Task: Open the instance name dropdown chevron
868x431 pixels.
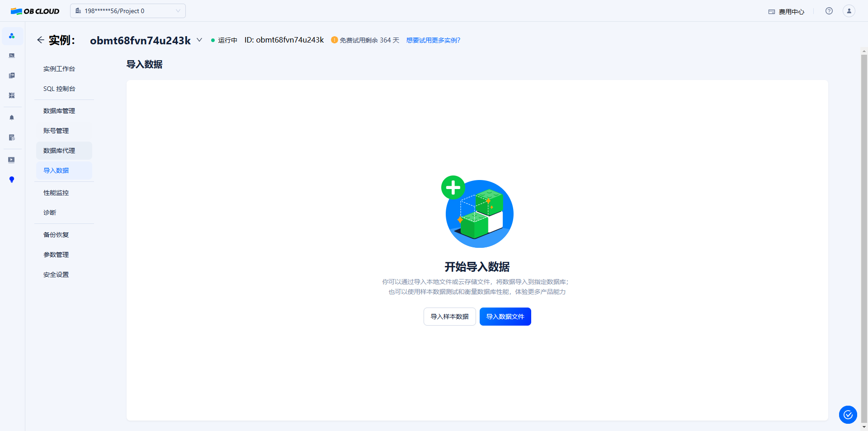Action: (199, 40)
